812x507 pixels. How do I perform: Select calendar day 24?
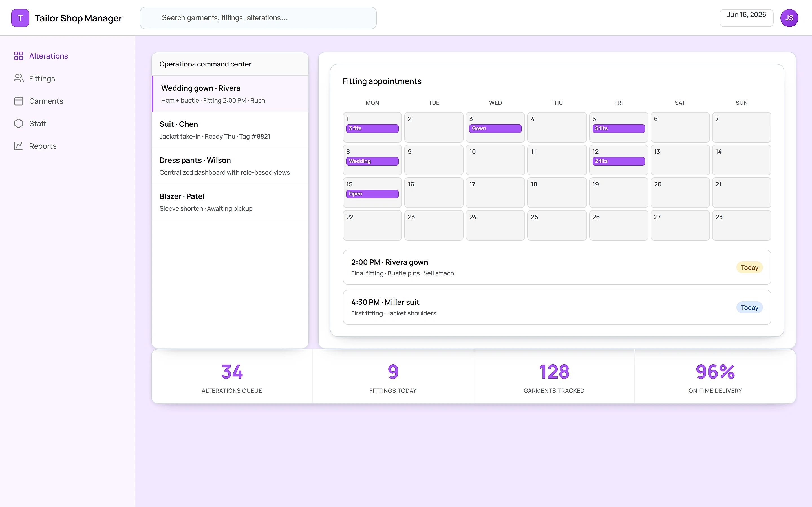tap(495, 225)
